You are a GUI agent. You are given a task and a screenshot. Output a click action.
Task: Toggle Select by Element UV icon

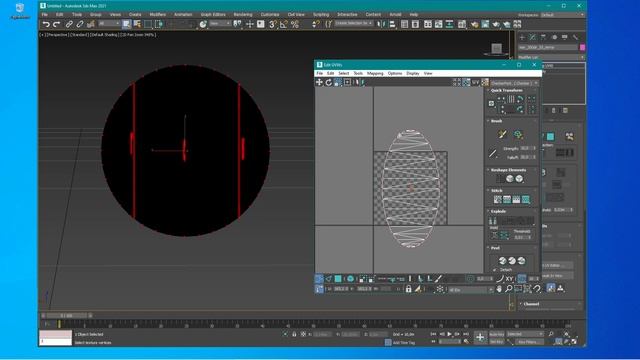click(350, 279)
